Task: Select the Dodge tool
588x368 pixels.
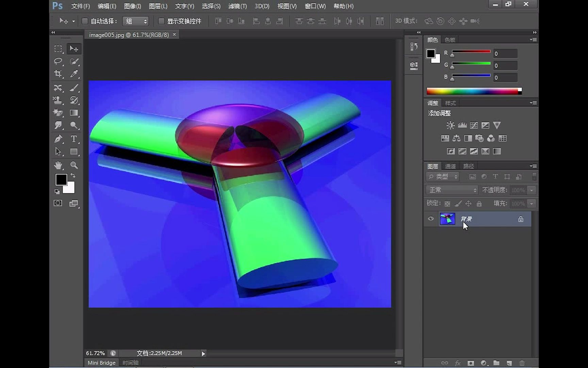Action: pyautogui.click(x=74, y=125)
